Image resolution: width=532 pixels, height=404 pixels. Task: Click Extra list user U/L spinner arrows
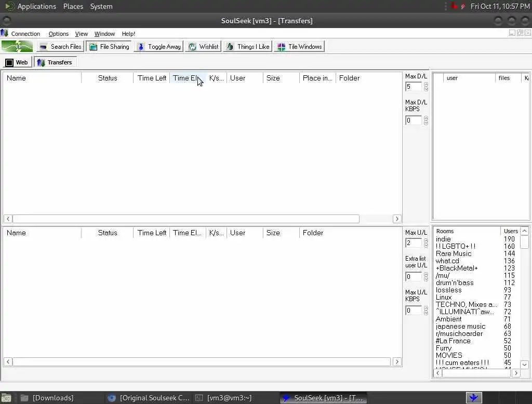426,277
